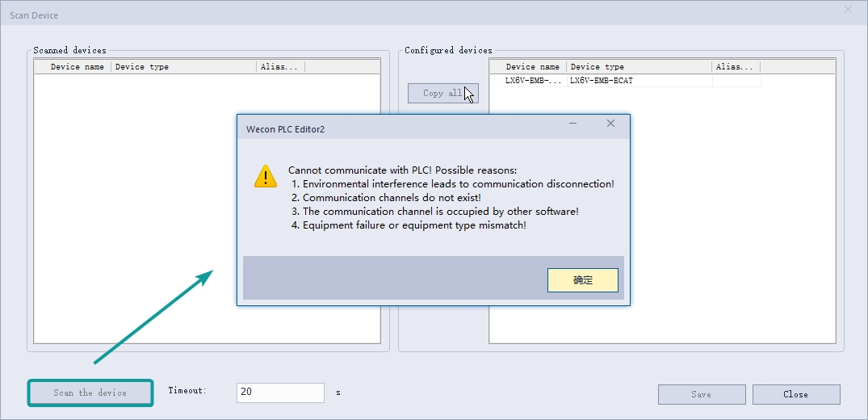Click the Alias cell of LX6V-EMB row
The width and height of the screenshot is (868, 420).
tap(736, 81)
